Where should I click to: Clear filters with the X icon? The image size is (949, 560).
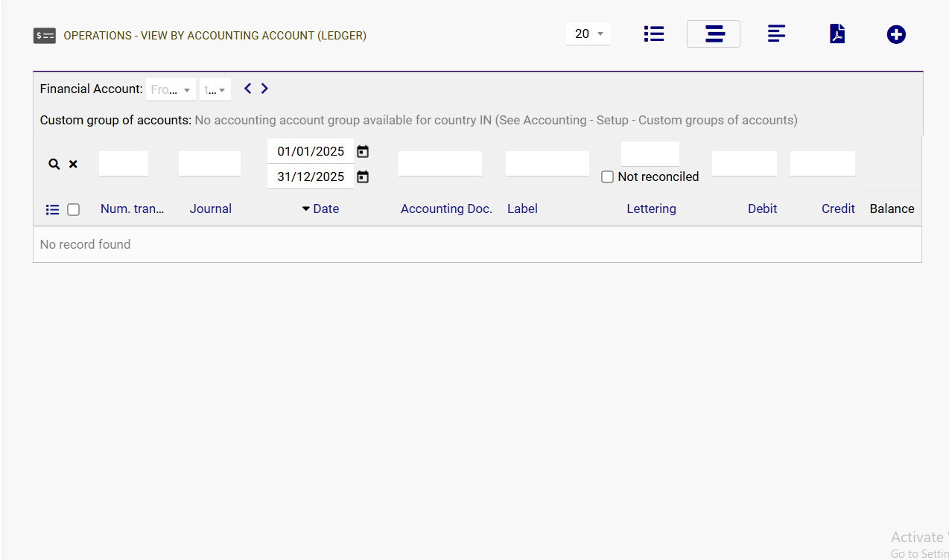tap(73, 165)
